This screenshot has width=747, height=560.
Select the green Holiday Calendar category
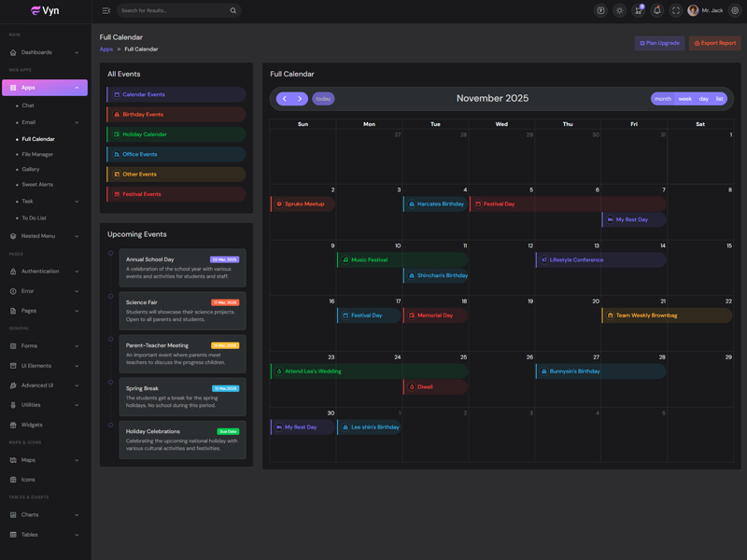[x=176, y=134]
